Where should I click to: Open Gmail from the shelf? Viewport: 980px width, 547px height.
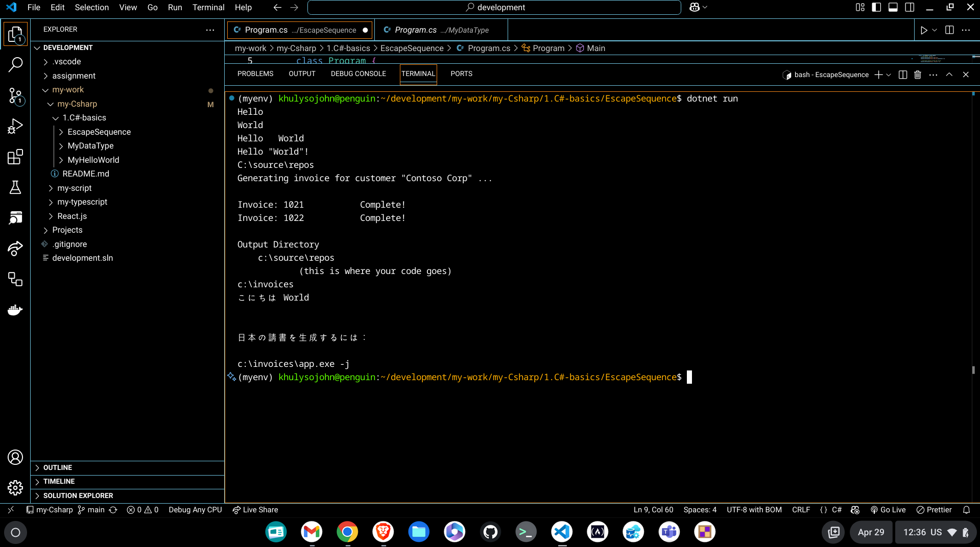coord(312,532)
